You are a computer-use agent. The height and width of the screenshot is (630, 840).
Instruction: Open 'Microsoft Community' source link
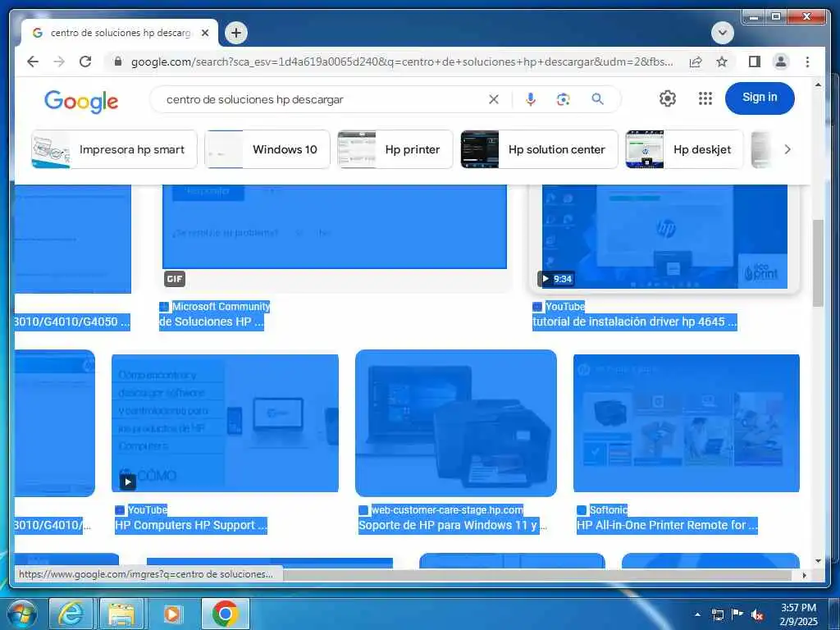click(221, 307)
